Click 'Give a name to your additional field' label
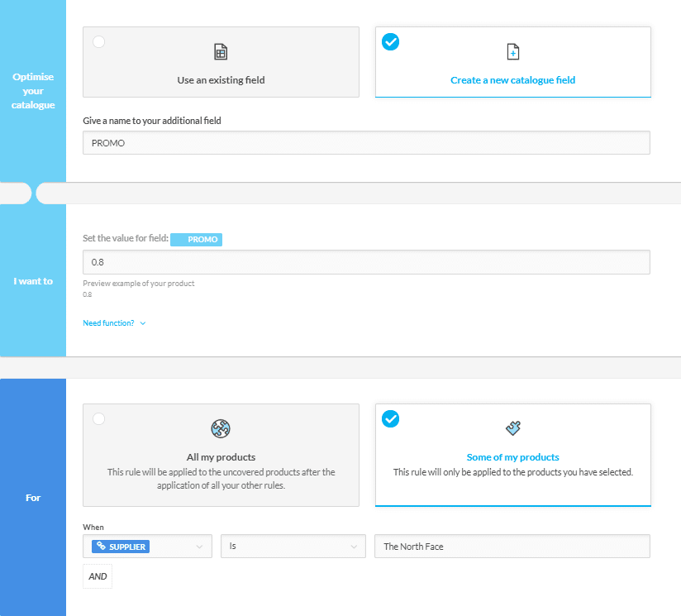The image size is (681, 616). tap(152, 121)
